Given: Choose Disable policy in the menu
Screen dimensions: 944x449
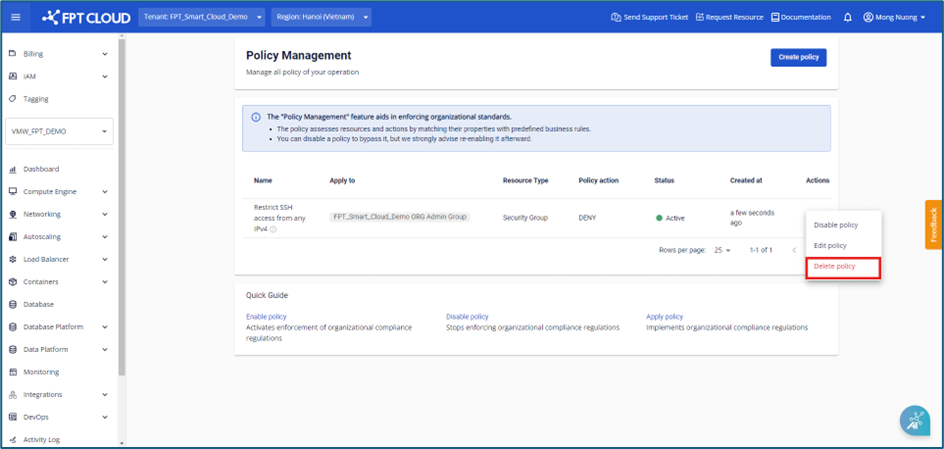Looking at the screenshot, I should [835, 225].
